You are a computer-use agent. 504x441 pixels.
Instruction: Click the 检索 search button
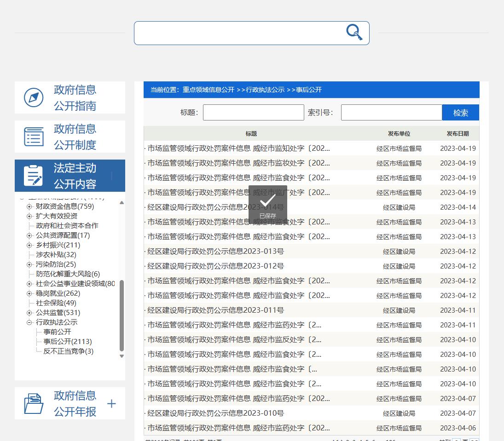pos(460,113)
